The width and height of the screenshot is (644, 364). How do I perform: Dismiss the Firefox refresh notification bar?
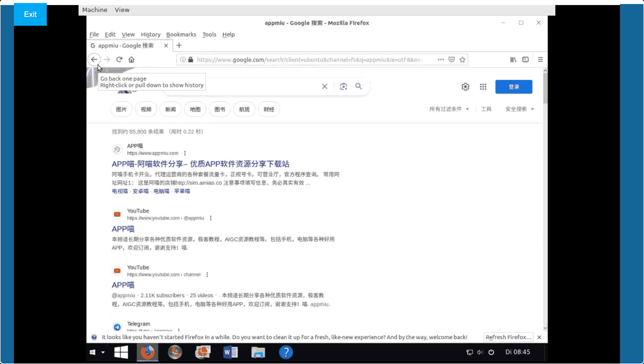(x=539, y=337)
